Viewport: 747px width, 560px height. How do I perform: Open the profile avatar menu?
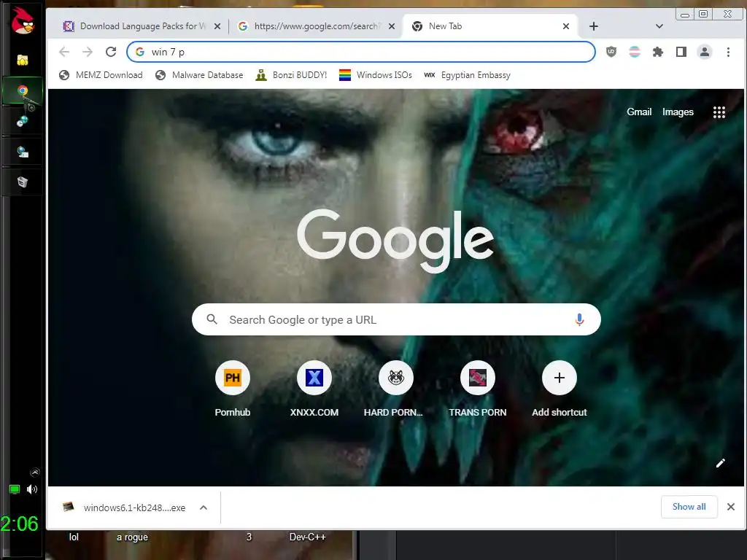pos(705,52)
